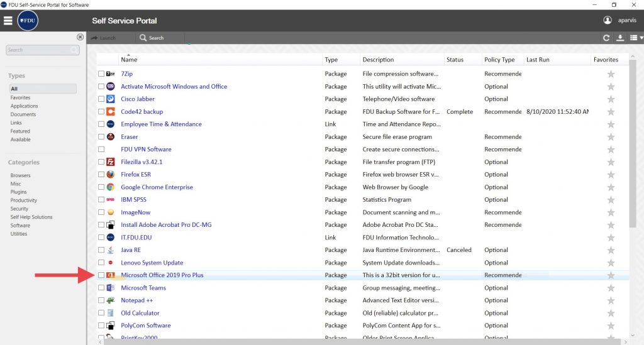Click the Filezilla app icon
The width and height of the screenshot is (644, 345).
tap(111, 162)
